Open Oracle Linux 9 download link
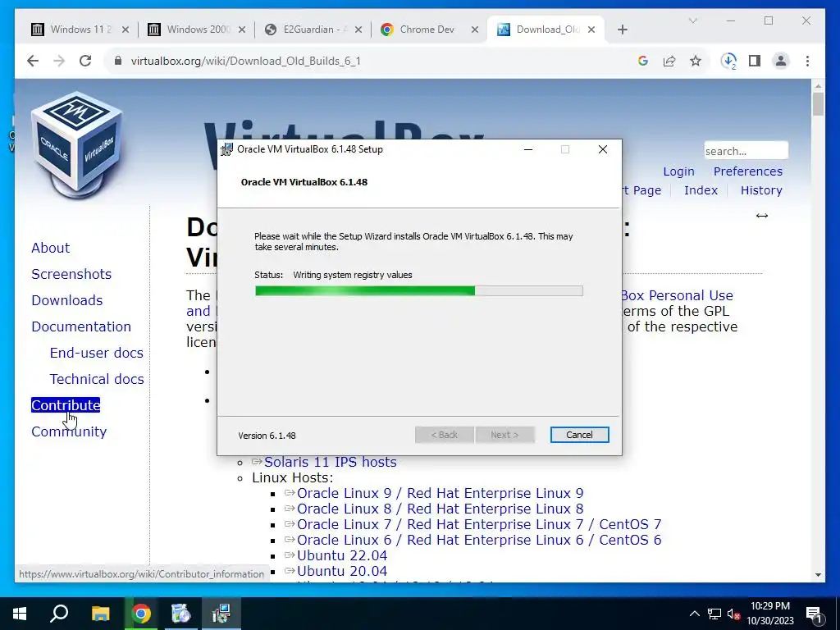Image resolution: width=840 pixels, height=630 pixels. click(x=440, y=493)
